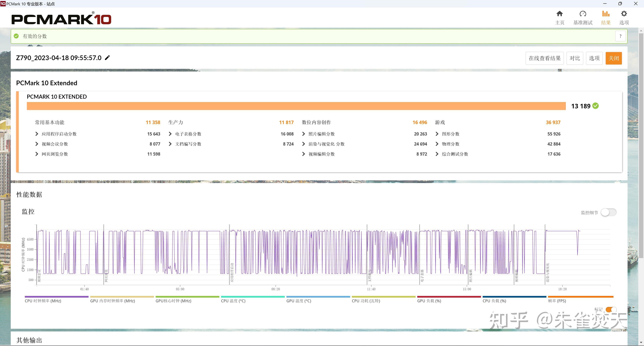Click the 视频编辑 marker in the chart
The width and height of the screenshot is (644, 346).
tap(516, 276)
